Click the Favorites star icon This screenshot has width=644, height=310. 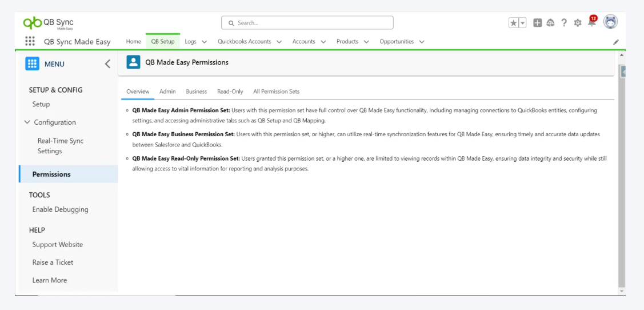[514, 23]
